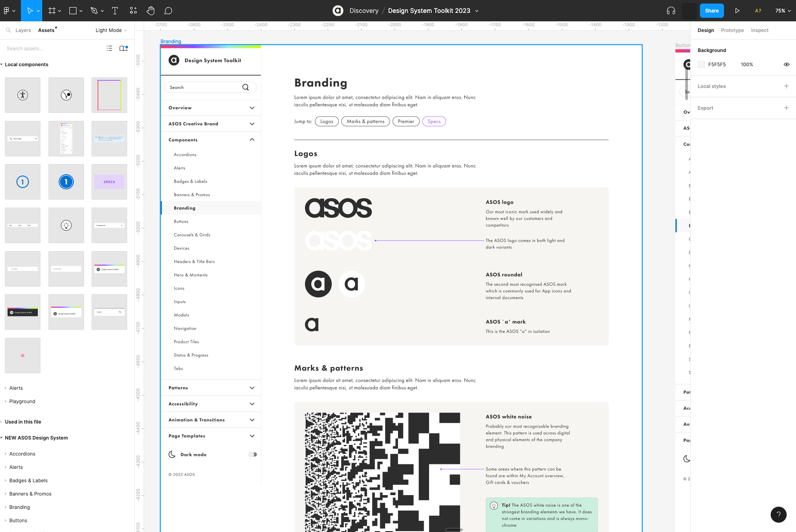The width and height of the screenshot is (796, 532).
Task: Switch to the Layers tab
Action: [23, 30]
